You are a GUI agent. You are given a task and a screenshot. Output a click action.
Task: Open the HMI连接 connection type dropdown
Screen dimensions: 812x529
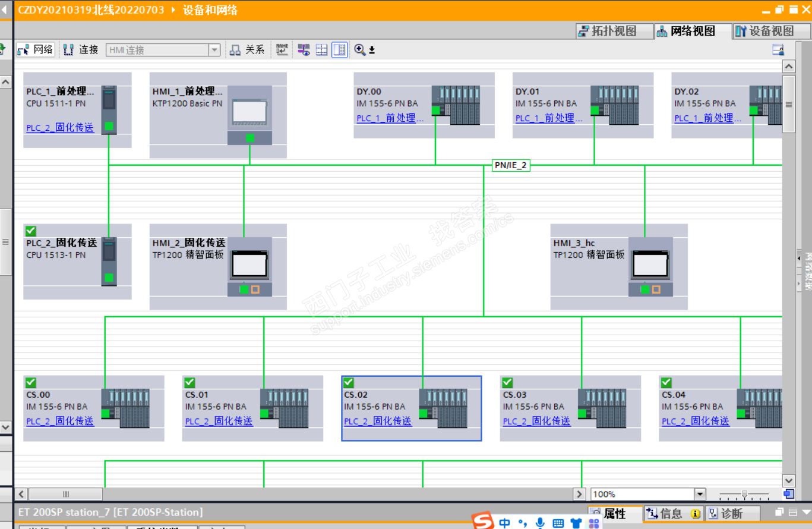(214, 51)
